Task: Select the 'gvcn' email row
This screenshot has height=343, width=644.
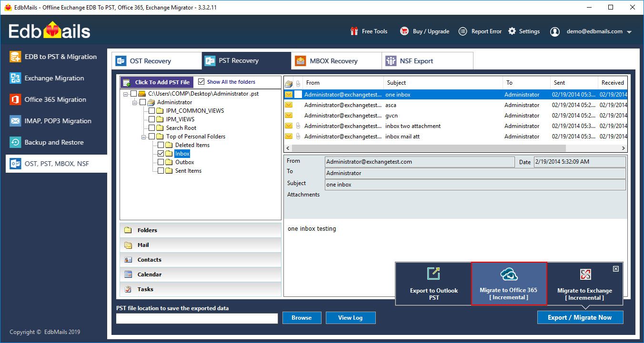Action: (x=455, y=116)
